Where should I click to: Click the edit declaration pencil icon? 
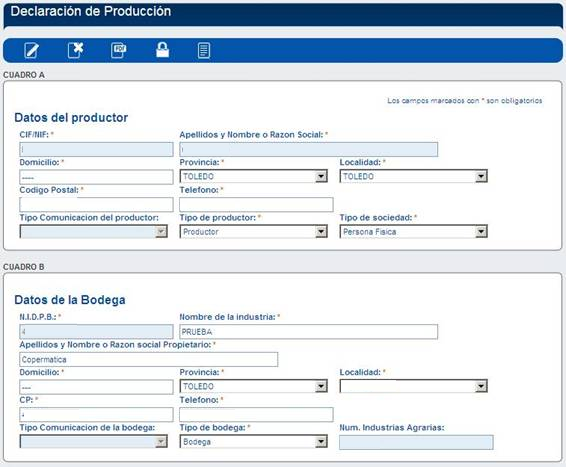[x=31, y=50]
